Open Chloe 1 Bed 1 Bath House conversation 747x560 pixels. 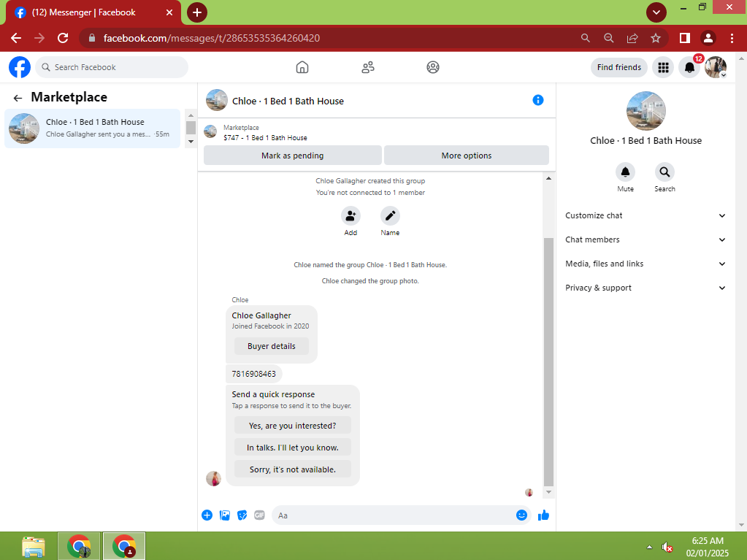(93, 129)
